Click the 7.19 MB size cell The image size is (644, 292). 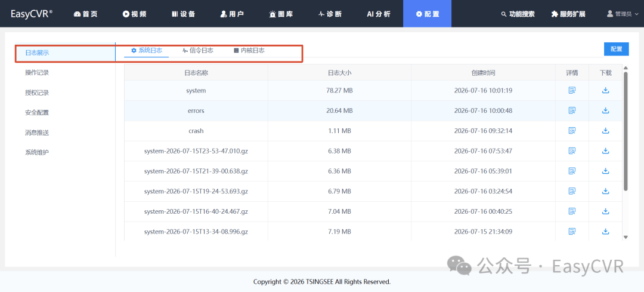[339, 232]
